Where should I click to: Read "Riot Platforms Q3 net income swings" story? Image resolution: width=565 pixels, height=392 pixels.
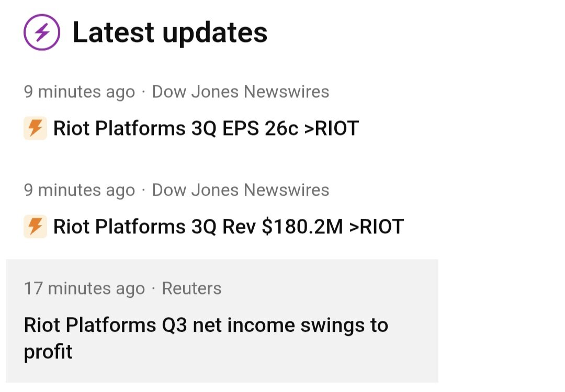[206, 326]
